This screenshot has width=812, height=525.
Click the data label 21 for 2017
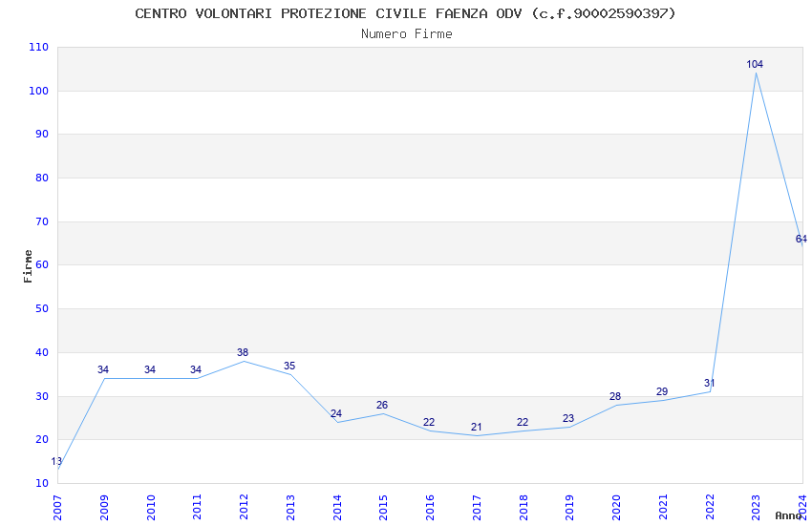pos(476,427)
